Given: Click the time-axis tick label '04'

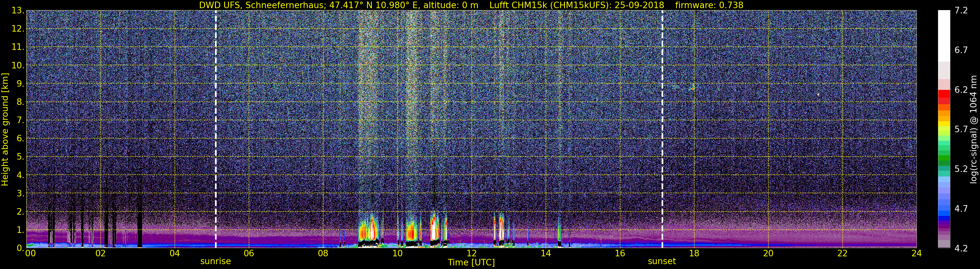Looking at the screenshot, I should click(175, 254).
